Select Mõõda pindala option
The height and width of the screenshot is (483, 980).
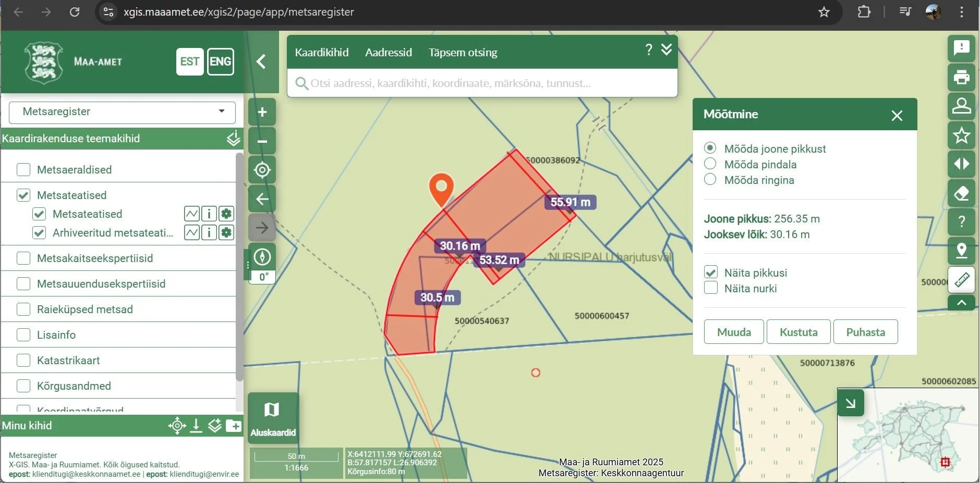pos(710,164)
